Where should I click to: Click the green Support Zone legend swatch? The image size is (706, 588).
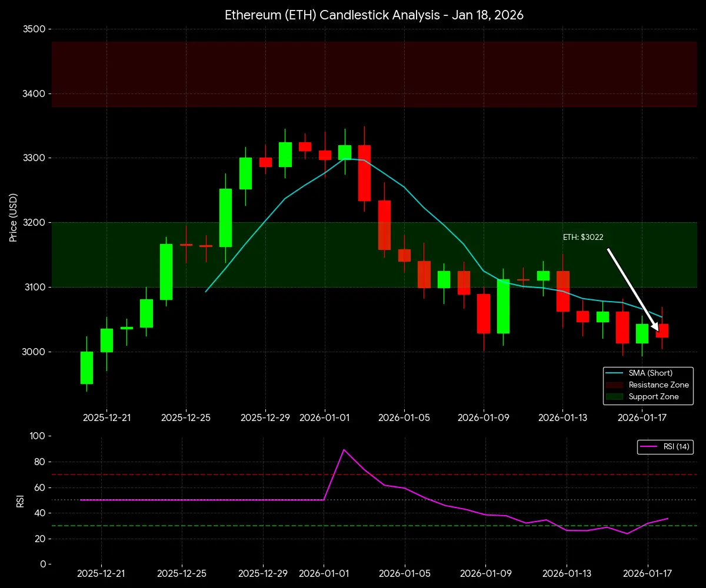coord(615,396)
